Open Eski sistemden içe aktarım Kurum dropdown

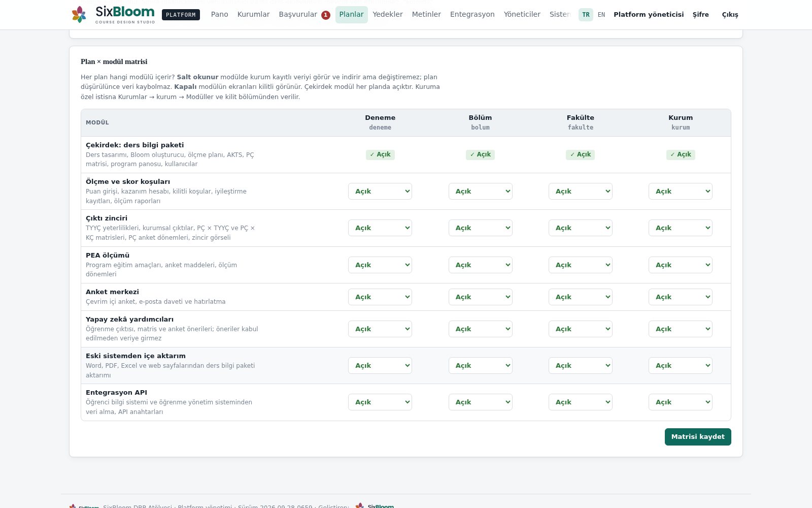pos(681,366)
